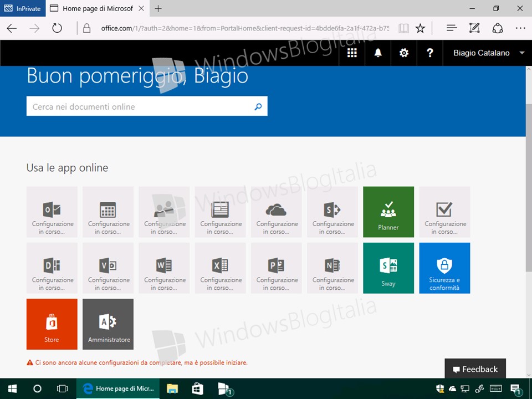Click the configuration warning message
Image resolution: width=532 pixels, height=399 pixels.
pyautogui.click(x=137, y=362)
